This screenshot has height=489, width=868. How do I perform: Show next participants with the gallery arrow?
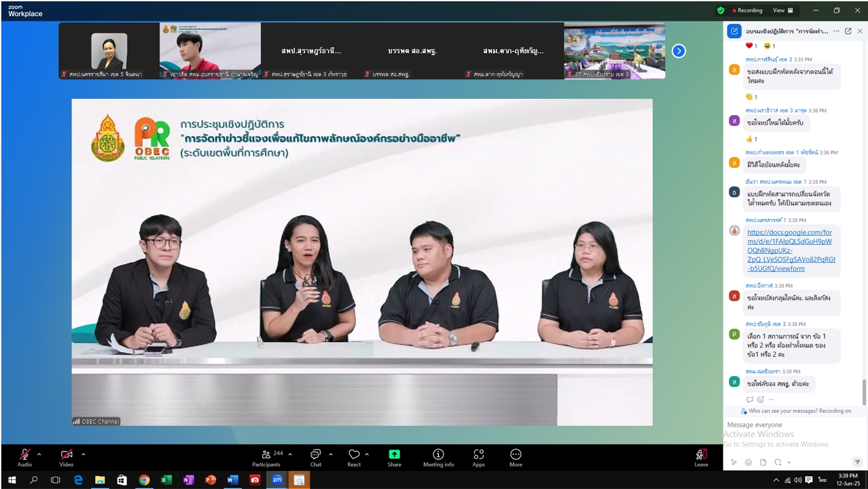(x=679, y=51)
